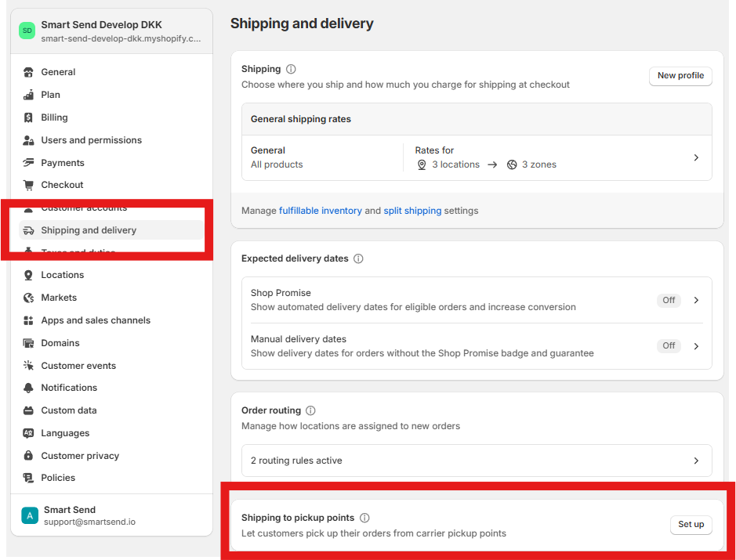Click the Notifications bell icon in sidebar
736x560 pixels.
point(27,387)
